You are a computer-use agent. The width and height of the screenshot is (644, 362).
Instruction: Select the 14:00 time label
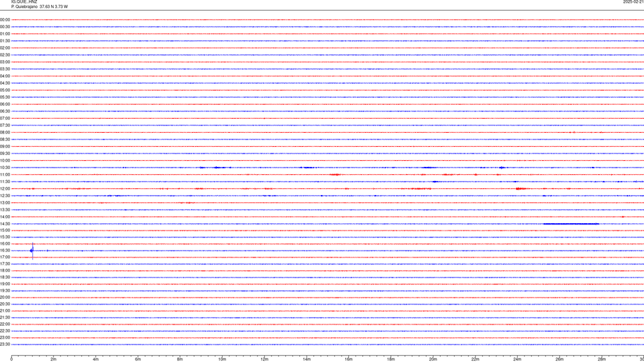(x=5, y=217)
